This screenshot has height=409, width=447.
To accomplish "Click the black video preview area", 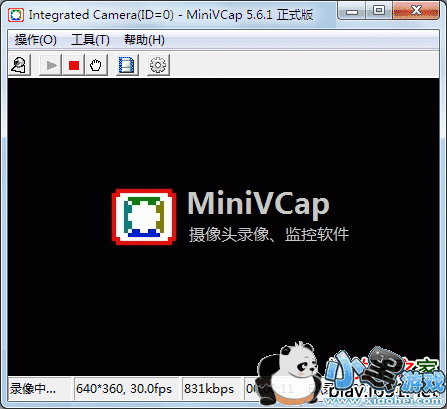I will click(x=223, y=227).
